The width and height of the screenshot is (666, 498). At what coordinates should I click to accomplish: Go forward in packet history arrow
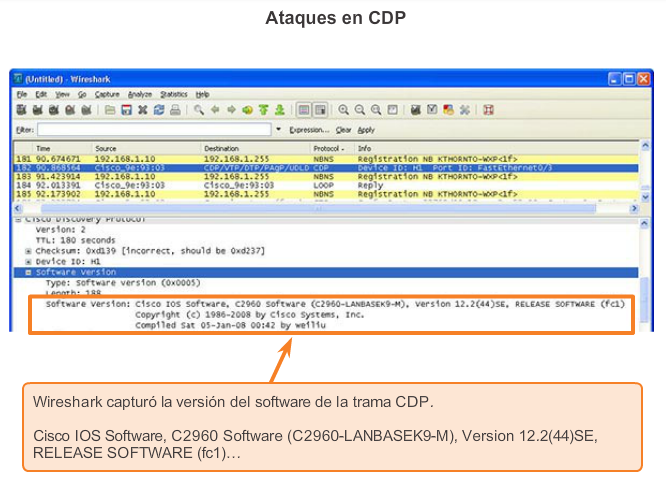[231, 110]
